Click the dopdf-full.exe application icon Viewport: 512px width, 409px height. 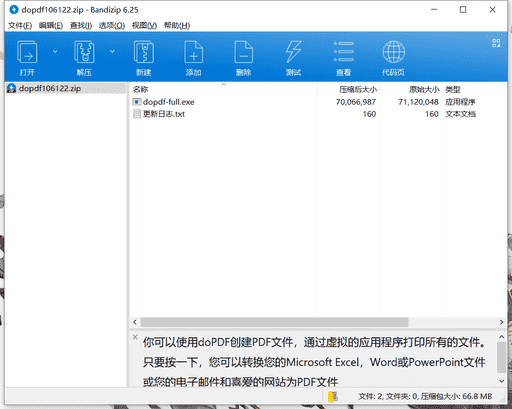(x=137, y=102)
